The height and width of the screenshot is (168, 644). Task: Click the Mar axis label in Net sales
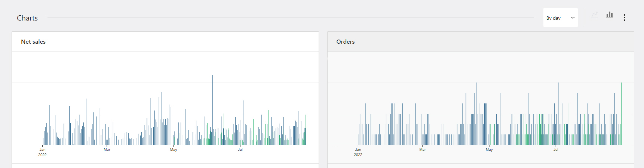coord(107,150)
